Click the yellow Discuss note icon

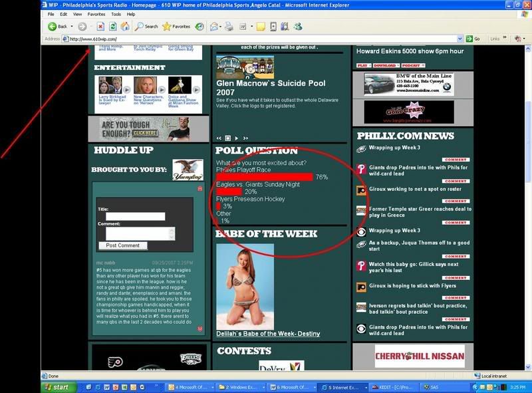tap(261, 27)
